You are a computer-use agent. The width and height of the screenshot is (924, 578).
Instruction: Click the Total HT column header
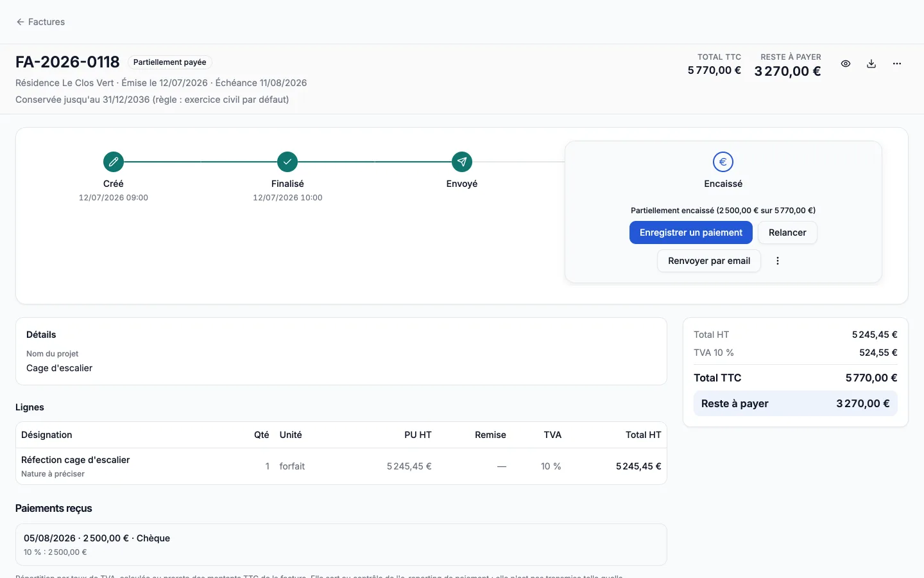pos(643,435)
